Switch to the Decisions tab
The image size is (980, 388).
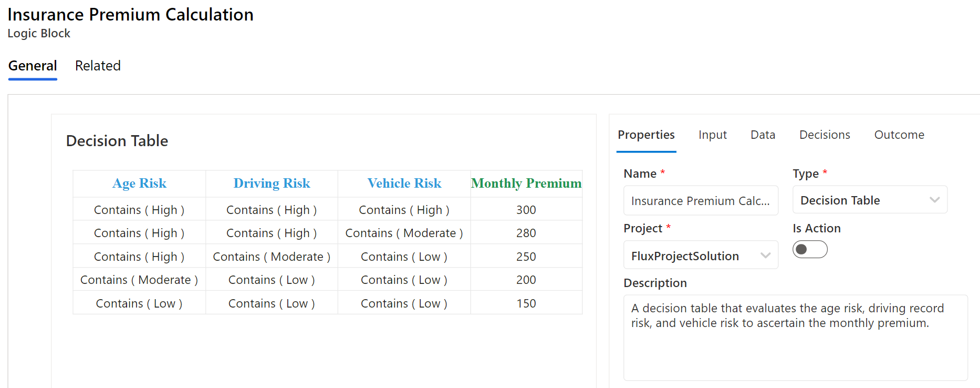point(824,135)
